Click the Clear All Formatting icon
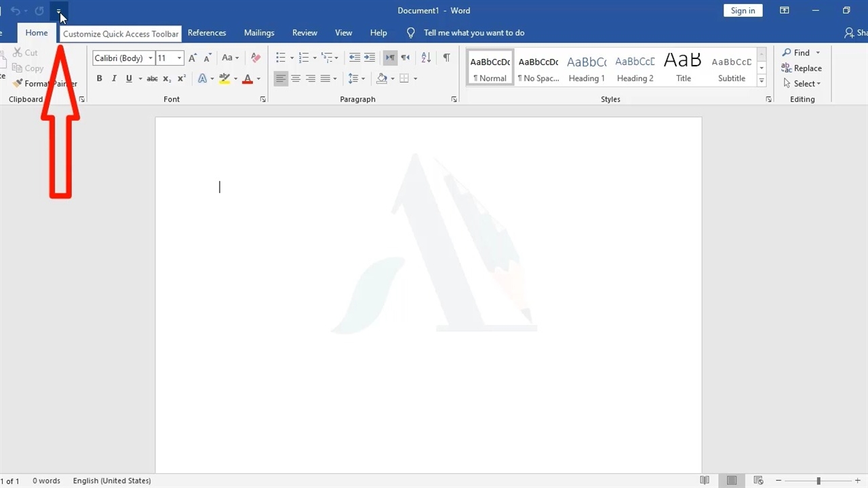868x488 pixels. [256, 58]
